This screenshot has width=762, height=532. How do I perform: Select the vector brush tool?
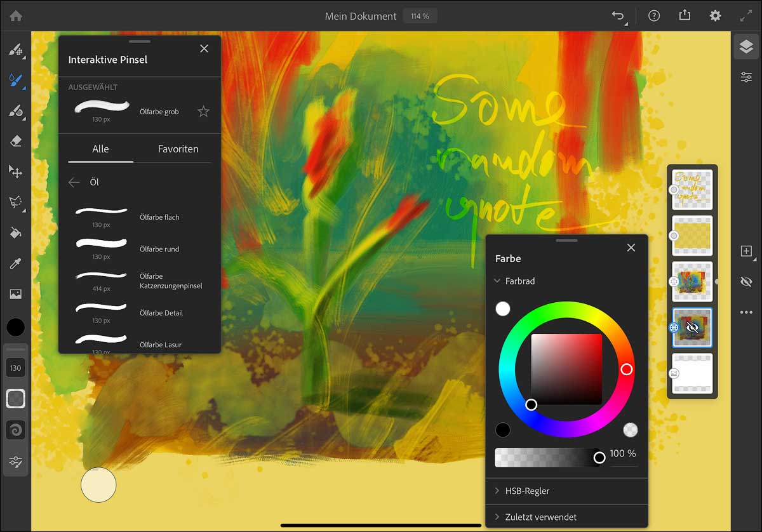click(16, 111)
